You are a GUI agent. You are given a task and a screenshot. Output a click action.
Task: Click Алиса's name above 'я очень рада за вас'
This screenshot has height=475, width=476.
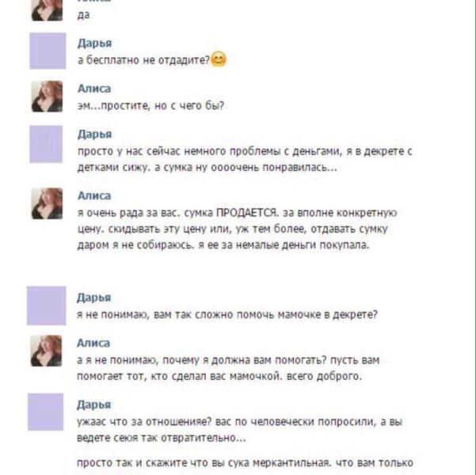click(94, 196)
